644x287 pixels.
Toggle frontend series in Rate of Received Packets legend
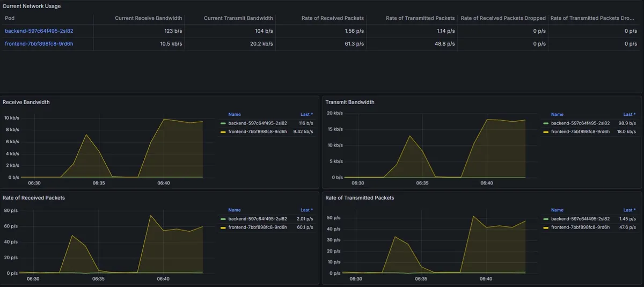pos(258,227)
